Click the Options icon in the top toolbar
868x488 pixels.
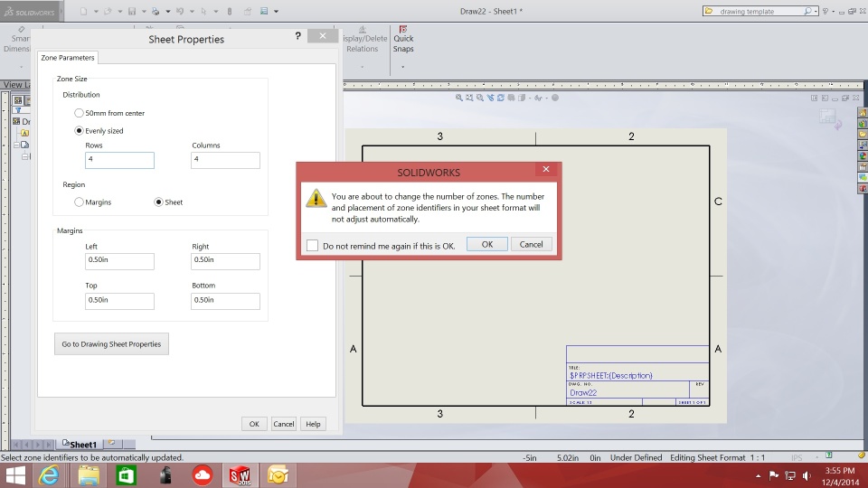(x=264, y=11)
